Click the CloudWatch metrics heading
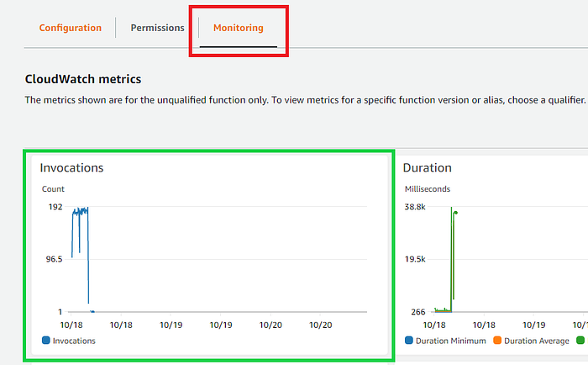Viewport: 588px width, 365px height. pyautogui.click(x=83, y=79)
